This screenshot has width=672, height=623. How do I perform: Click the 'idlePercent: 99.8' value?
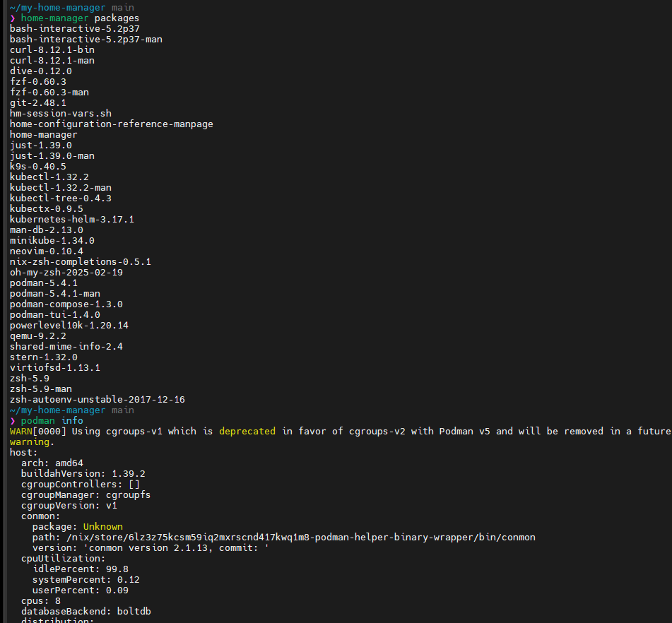[x=81, y=569]
